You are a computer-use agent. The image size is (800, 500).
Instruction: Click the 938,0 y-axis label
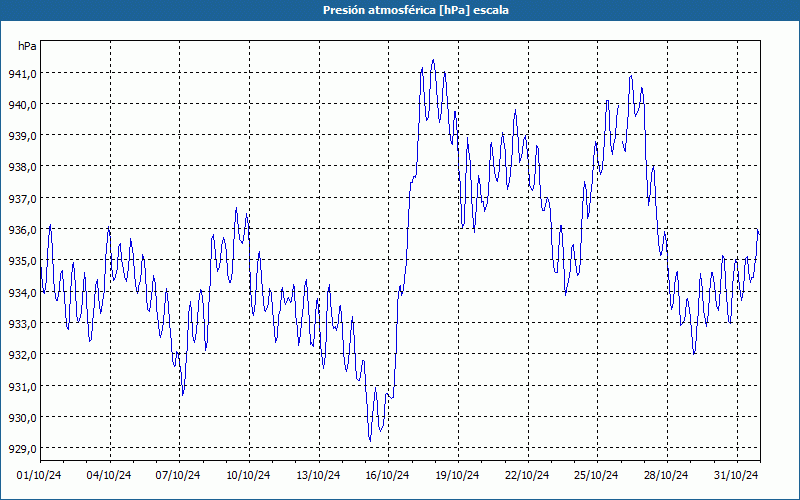pyautogui.click(x=22, y=168)
